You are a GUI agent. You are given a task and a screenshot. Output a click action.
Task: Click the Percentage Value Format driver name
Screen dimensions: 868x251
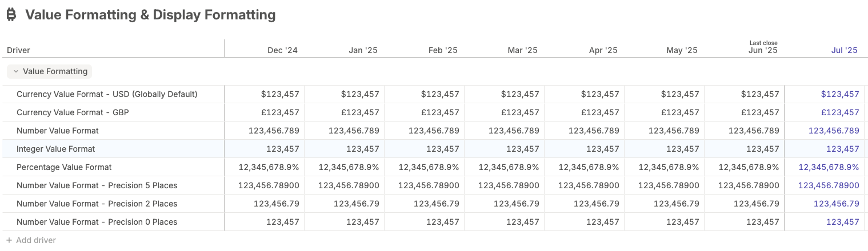(64, 167)
